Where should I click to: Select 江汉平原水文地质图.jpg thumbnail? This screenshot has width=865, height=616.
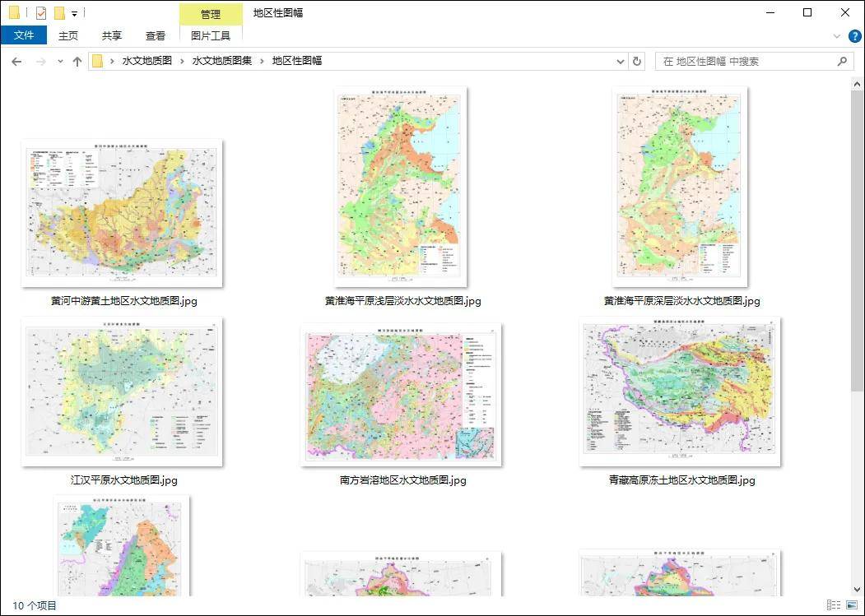[x=122, y=392]
